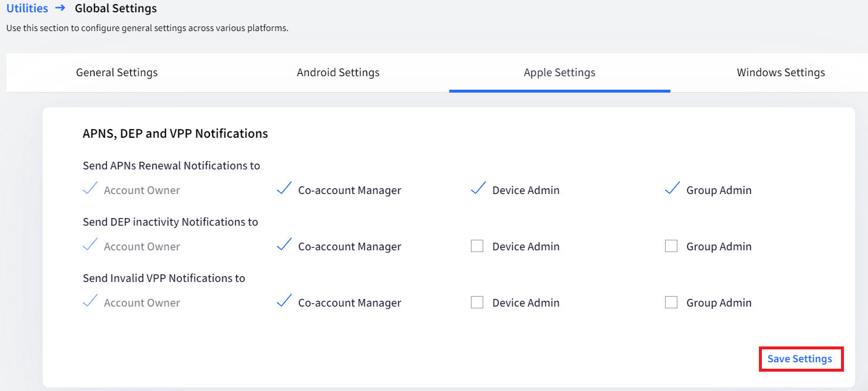This screenshot has height=391, width=868.
Task: Toggle Account Owner for APNs Renewal Notifications
Action: pos(90,189)
